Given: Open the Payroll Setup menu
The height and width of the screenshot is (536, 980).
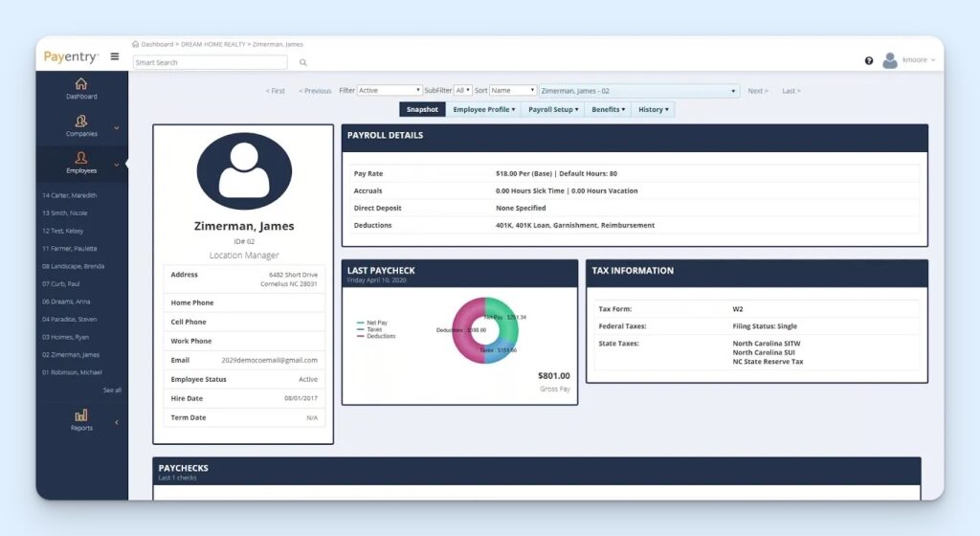Looking at the screenshot, I should pyautogui.click(x=553, y=109).
